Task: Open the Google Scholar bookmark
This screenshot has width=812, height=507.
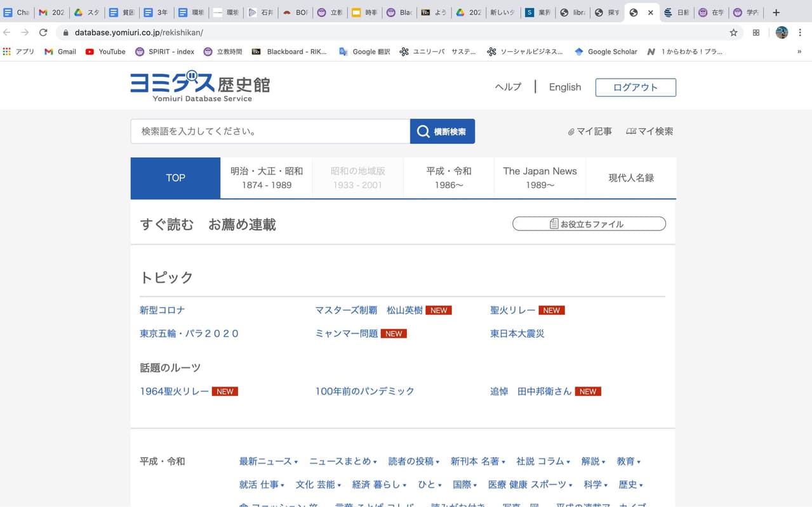Action: click(x=606, y=51)
